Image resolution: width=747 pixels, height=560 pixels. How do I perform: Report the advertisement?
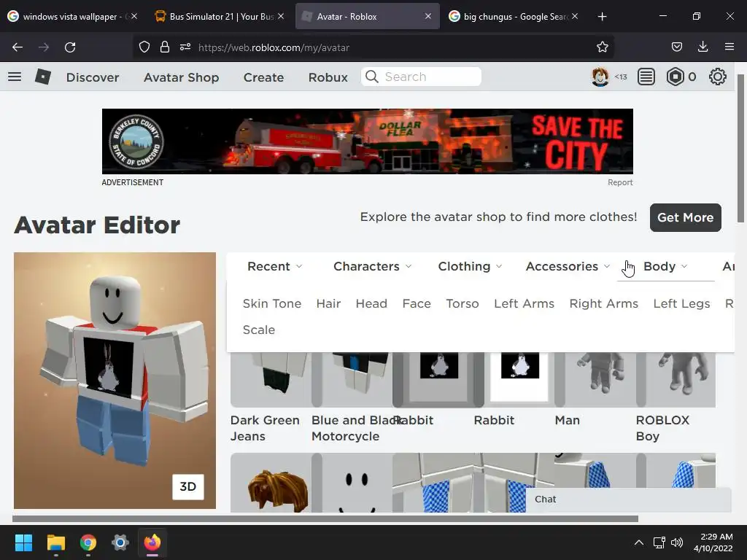coord(620,182)
